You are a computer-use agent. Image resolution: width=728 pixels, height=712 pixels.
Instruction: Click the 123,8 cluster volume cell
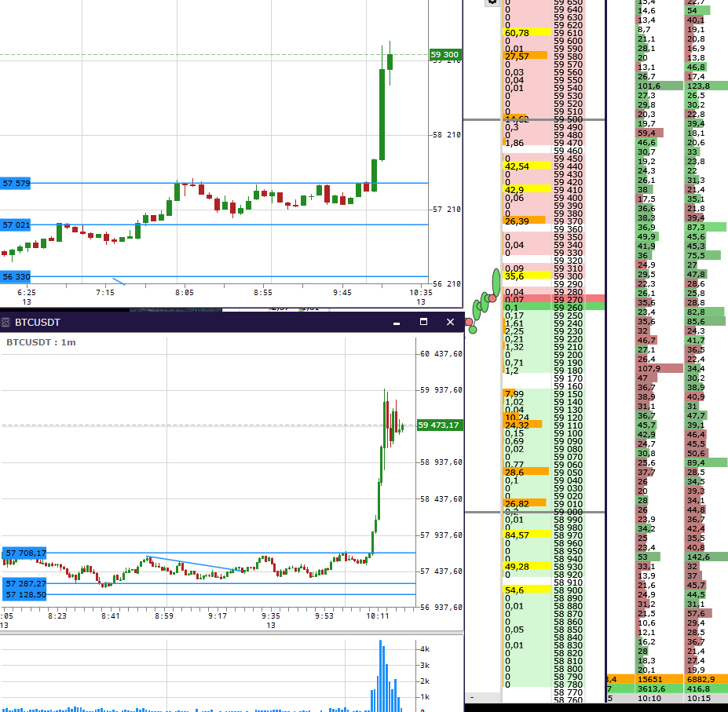pos(707,86)
